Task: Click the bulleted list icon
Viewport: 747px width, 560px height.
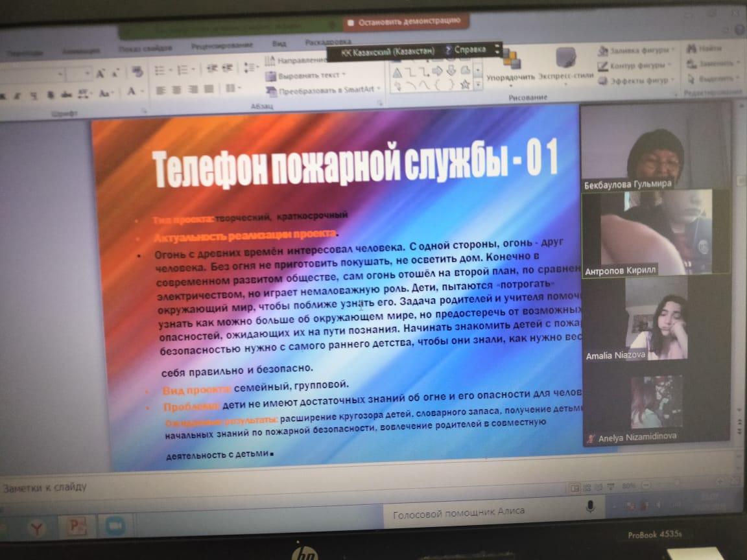Action: pos(160,70)
